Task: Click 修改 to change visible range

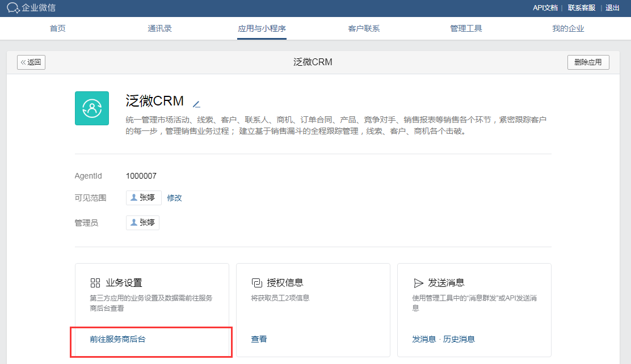Action: point(174,198)
